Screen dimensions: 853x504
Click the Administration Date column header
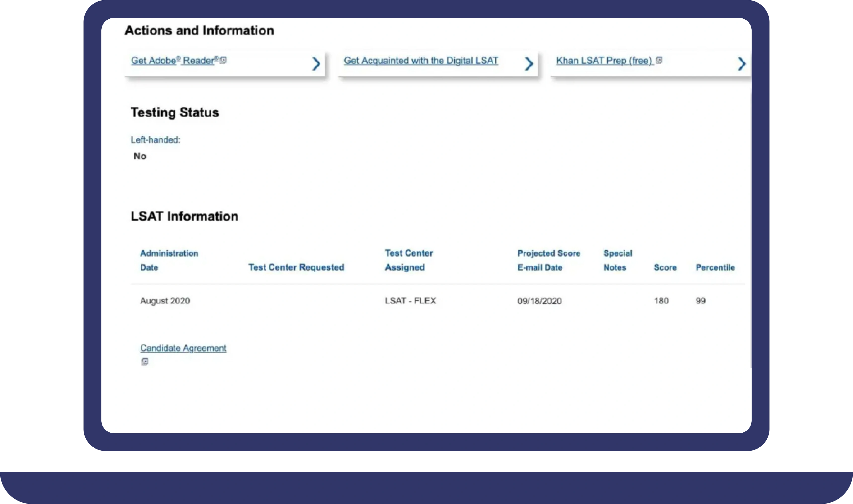click(x=169, y=260)
